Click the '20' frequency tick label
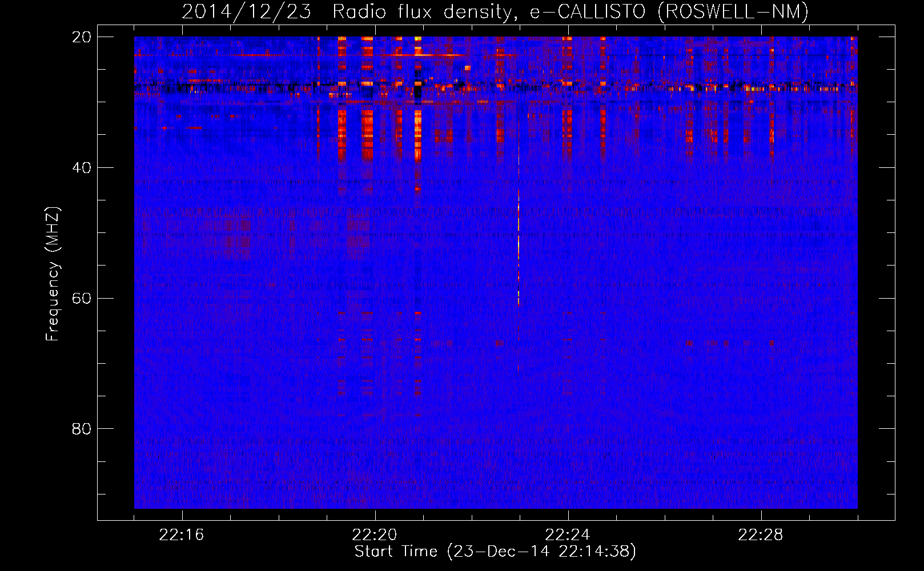The width and height of the screenshot is (924, 571). tap(82, 37)
